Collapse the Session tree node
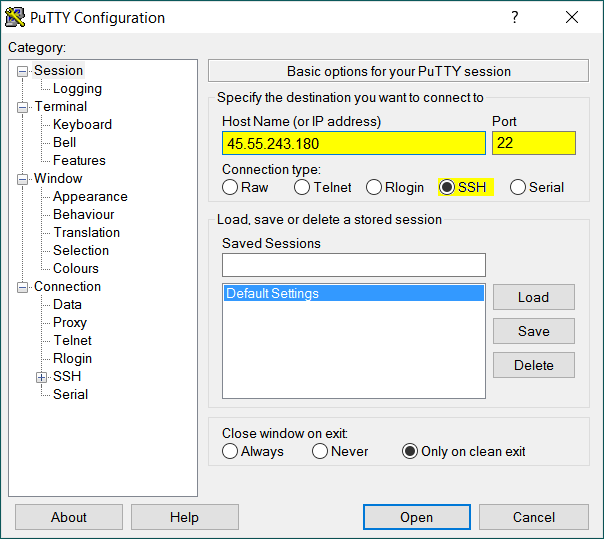Image resolution: width=604 pixels, height=539 pixels. [x=22, y=71]
